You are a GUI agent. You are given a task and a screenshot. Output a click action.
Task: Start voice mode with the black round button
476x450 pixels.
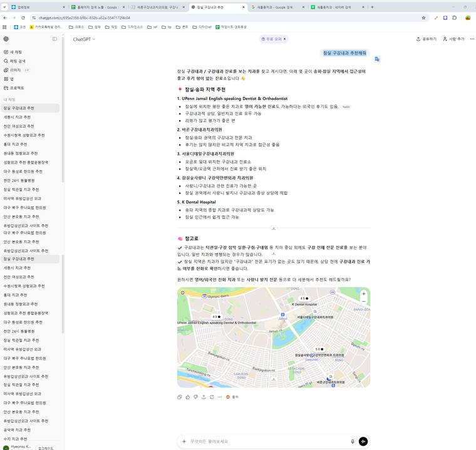tap(363, 441)
